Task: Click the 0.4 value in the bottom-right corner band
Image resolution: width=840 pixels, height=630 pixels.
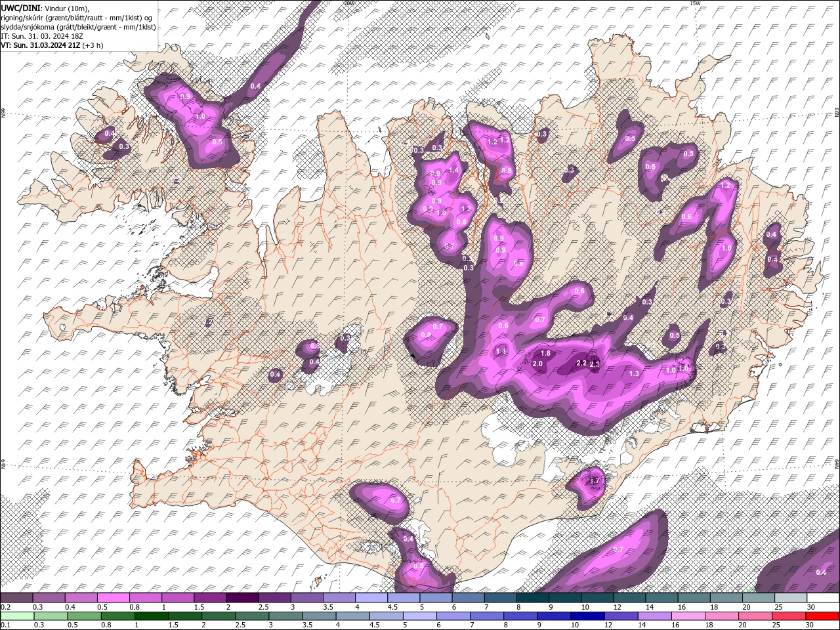Action: 821,572
